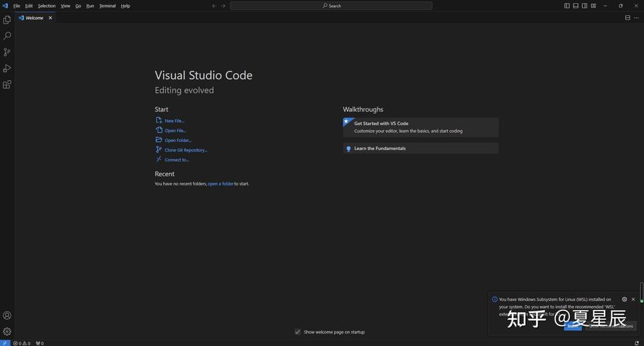Click the Go Back arrow
The height and width of the screenshot is (346, 644).
214,6
